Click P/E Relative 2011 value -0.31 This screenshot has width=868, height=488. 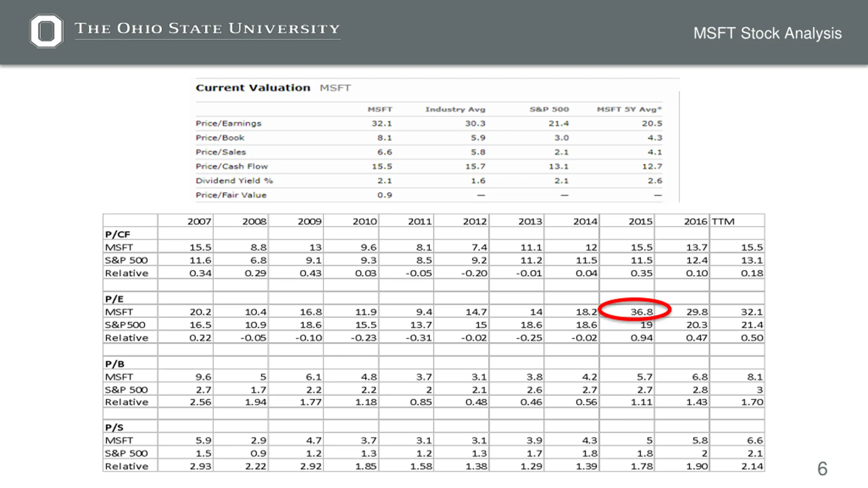click(x=419, y=338)
